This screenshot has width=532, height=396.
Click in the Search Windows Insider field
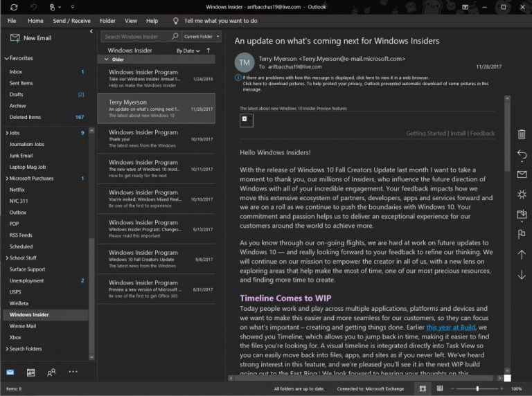(136, 36)
